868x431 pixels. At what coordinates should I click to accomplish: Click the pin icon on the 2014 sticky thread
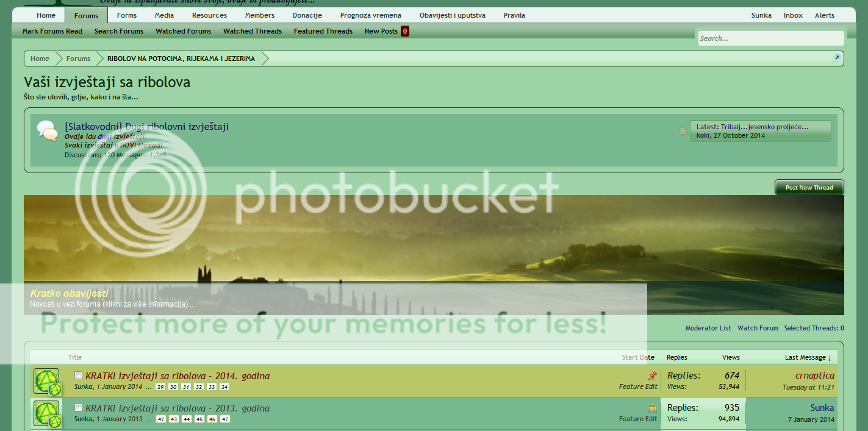coord(653,376)
